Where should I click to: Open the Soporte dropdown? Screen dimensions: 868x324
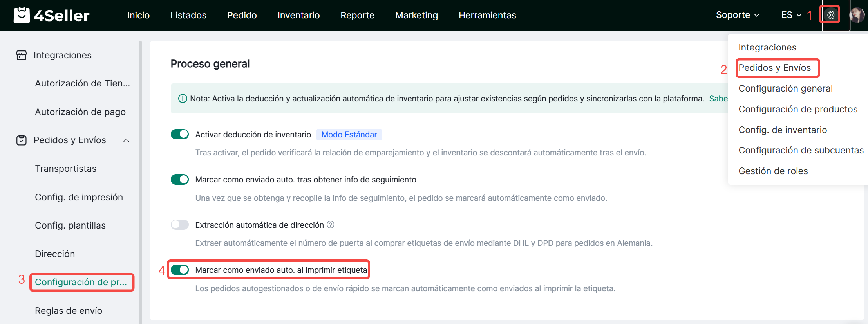coord(737,15)
